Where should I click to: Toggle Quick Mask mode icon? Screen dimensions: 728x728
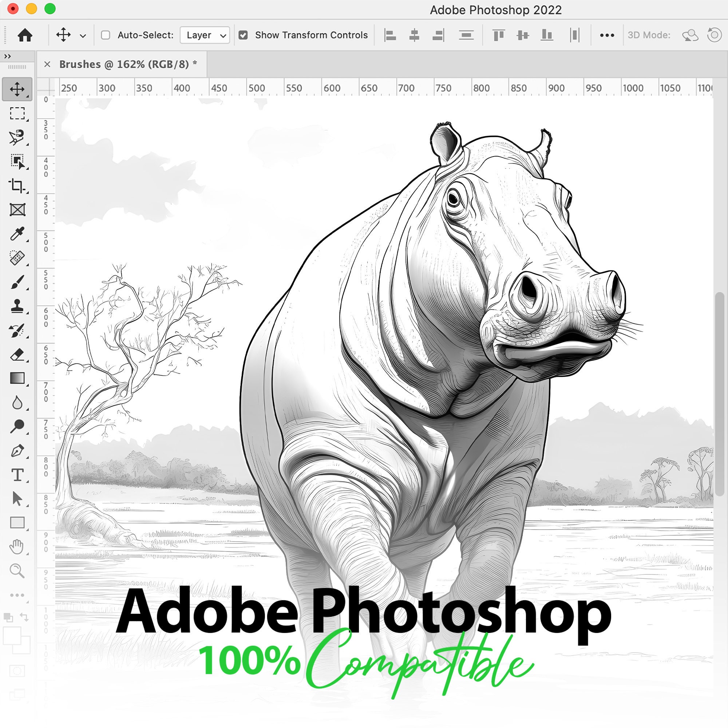17,671
